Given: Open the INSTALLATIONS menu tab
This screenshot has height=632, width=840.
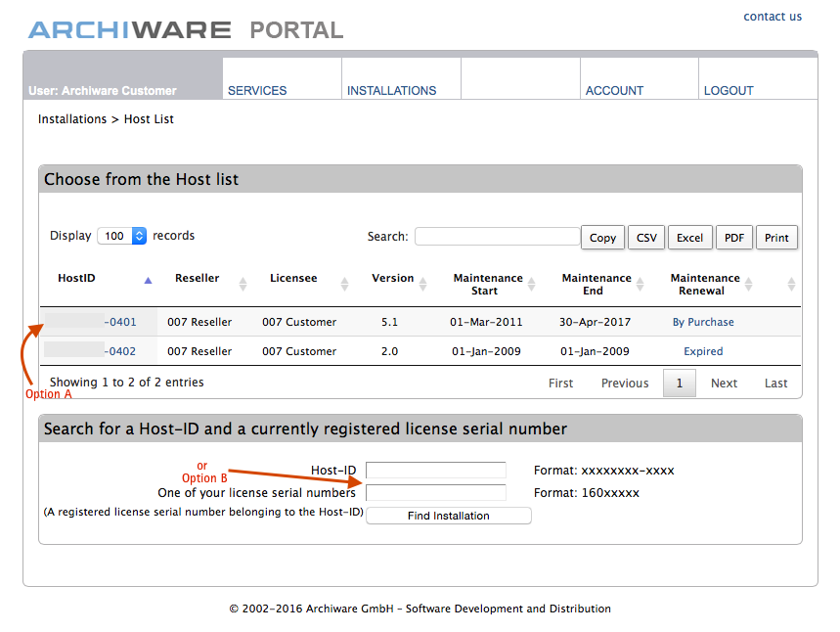Looking at the screenshot, I should [391, 90].
